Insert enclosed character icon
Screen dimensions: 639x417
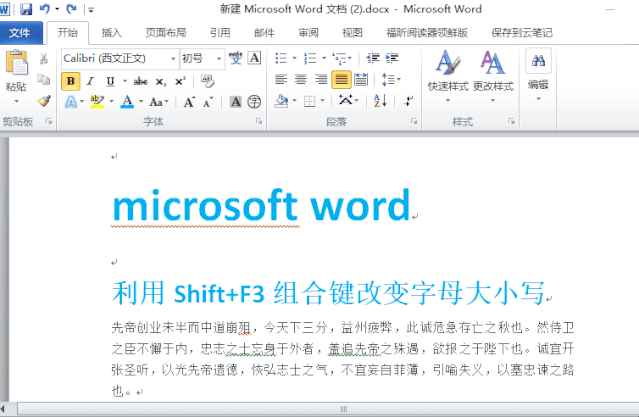pos(254,101)
